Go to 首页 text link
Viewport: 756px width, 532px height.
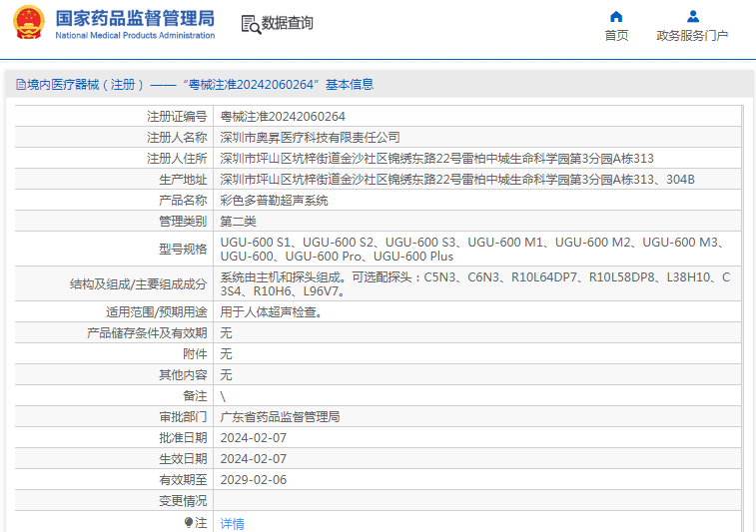pos(616,36)
